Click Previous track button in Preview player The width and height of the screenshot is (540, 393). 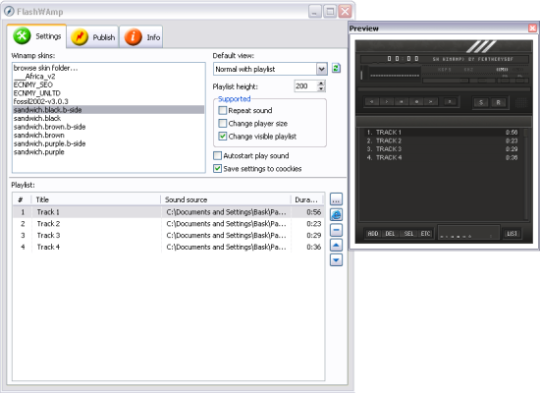click(x=372, y=102)
